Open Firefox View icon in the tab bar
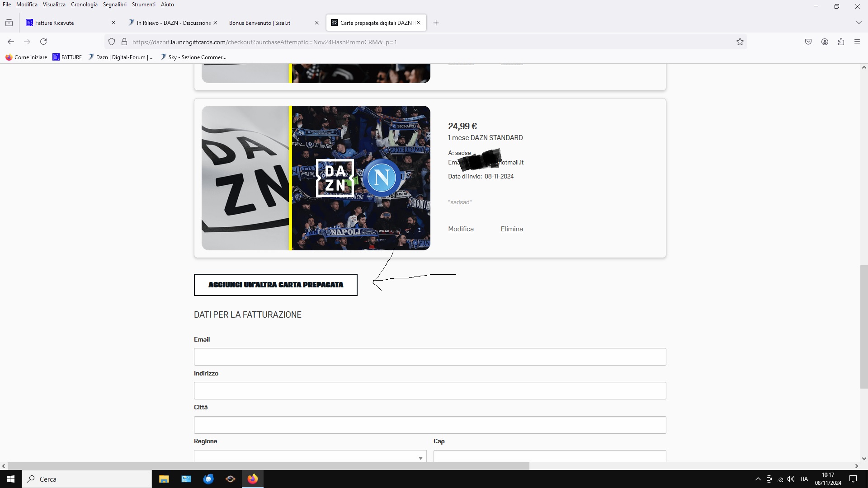Image resolution: width=868 pixels, height=488 pixels. point(9,23)
